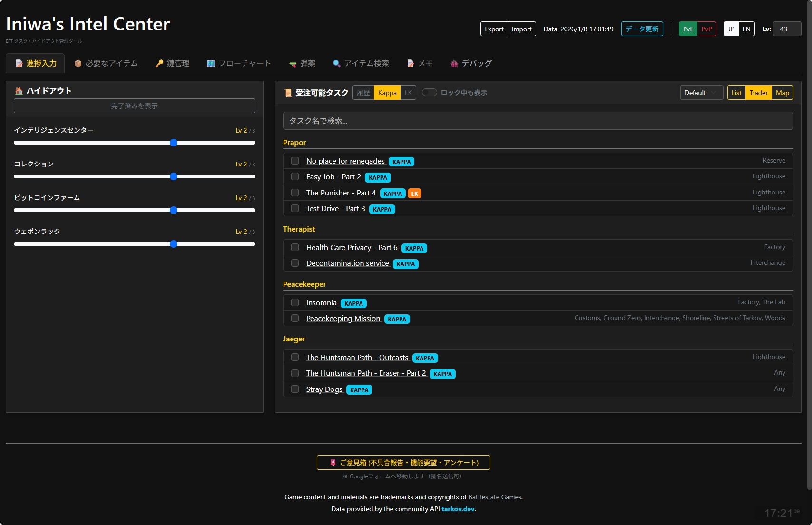Click the インテリジェンスセンター level slider
This screenshot has width=812, height=525.
[x=135, y=143]
